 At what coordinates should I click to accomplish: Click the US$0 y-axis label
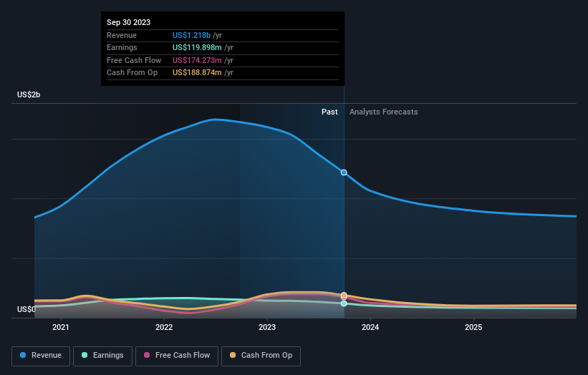click(26, 309)
